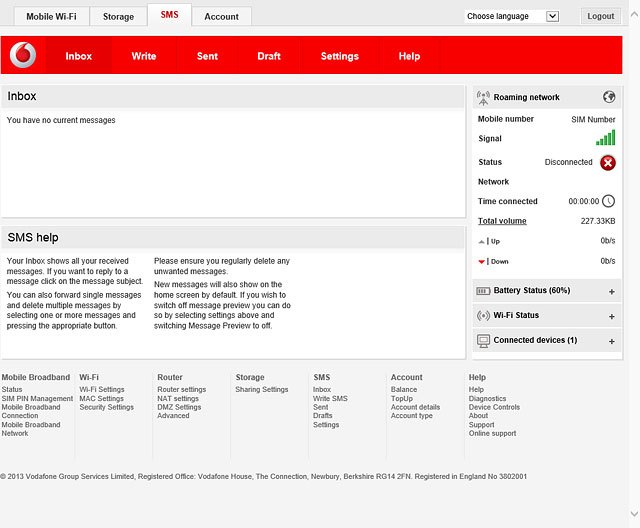
Task: Click the Total volume link
Action: (x=502, y=221)
